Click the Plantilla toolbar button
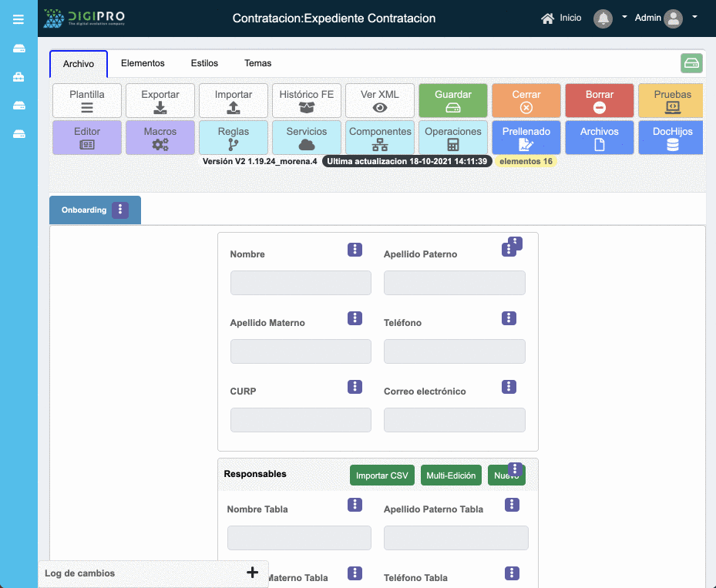This screenshot has width=716, height=588. 87,101
